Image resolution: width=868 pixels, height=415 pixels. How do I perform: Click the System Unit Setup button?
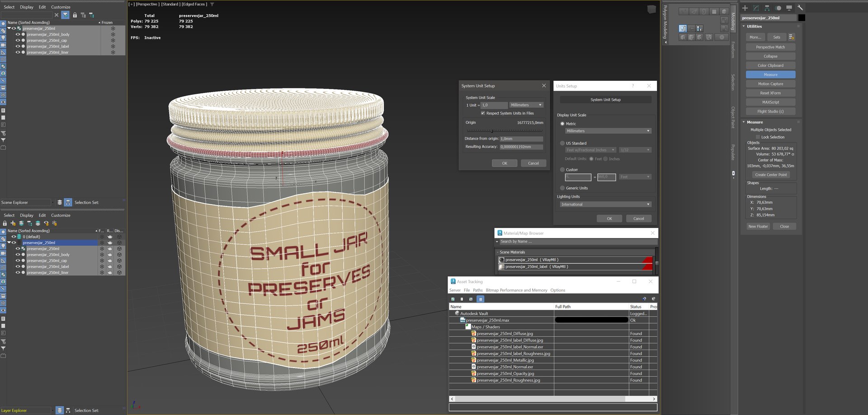pyautogui.click(x=605, y=100)
